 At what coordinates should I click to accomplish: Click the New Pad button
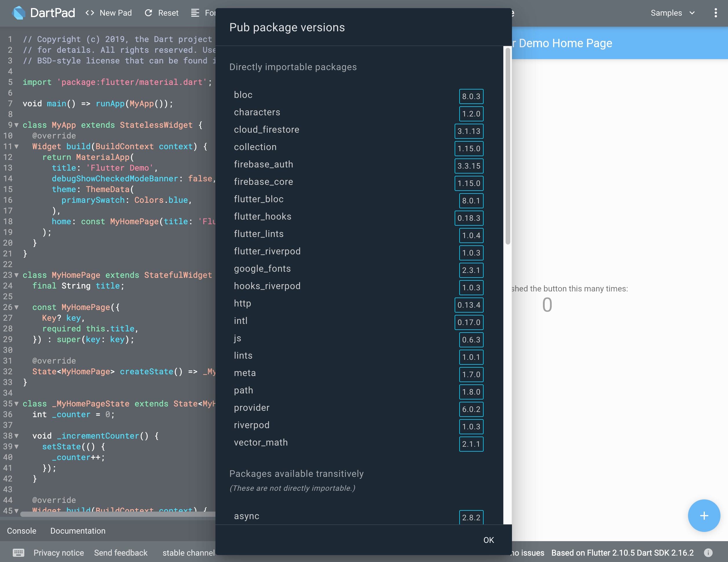[x=109, y=13]
